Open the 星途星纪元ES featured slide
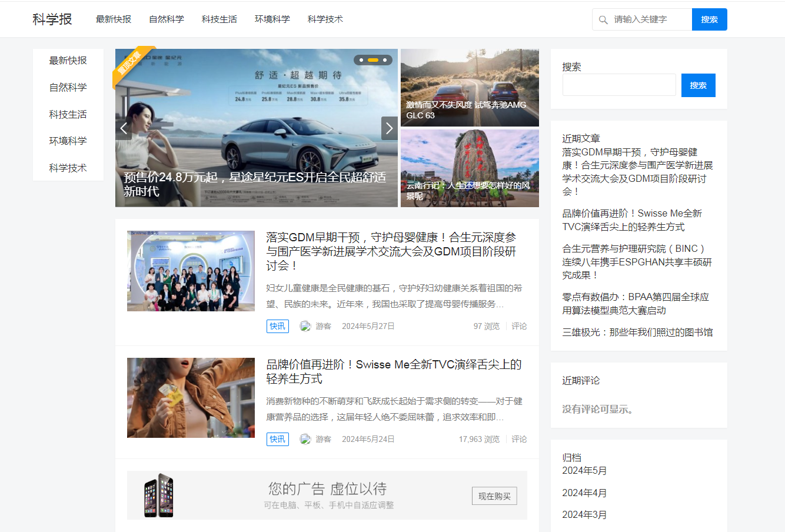This screenshot has width=785, height=532. coord(257,128)
